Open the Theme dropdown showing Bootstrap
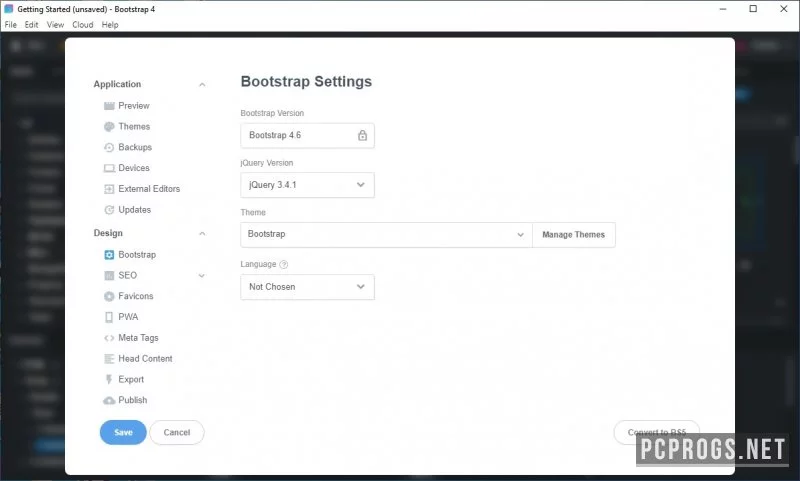The height and width of the screenshot is (481, 800). click(386, 235)
